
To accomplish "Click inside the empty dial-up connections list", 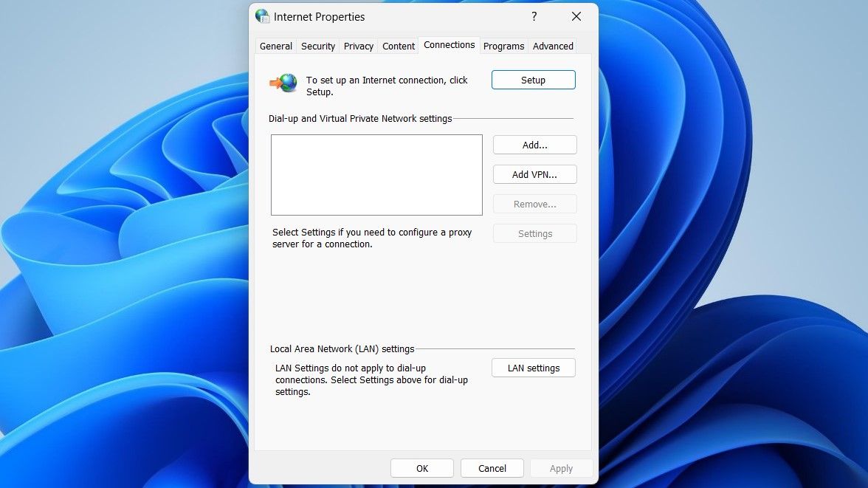I will [x=376, y=174].
